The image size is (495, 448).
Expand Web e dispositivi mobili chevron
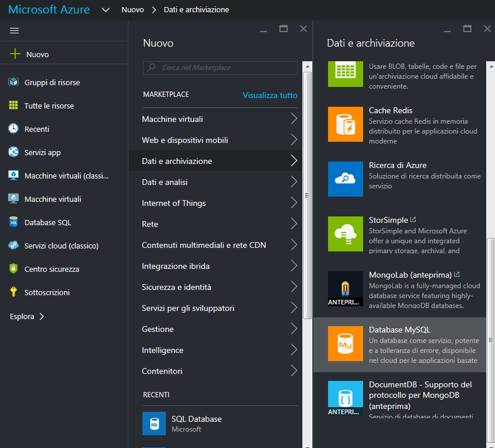(x=294, y=140)
